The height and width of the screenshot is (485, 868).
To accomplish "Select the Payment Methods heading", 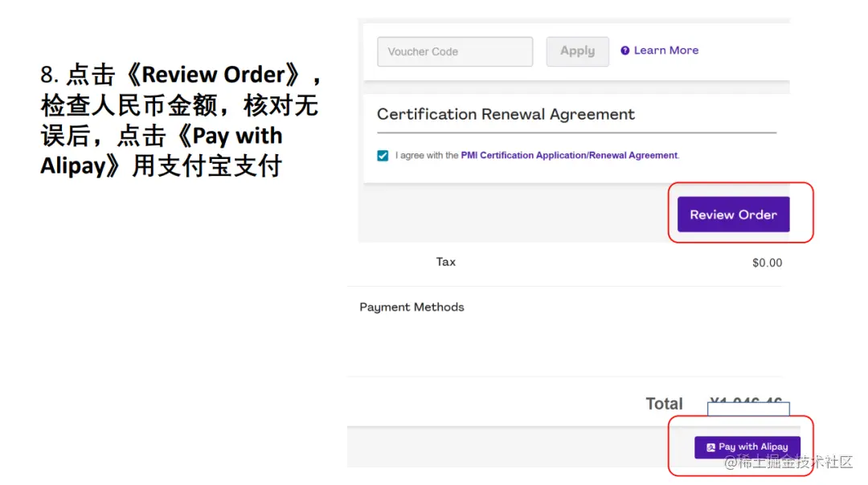I will [x=411, y=308].
